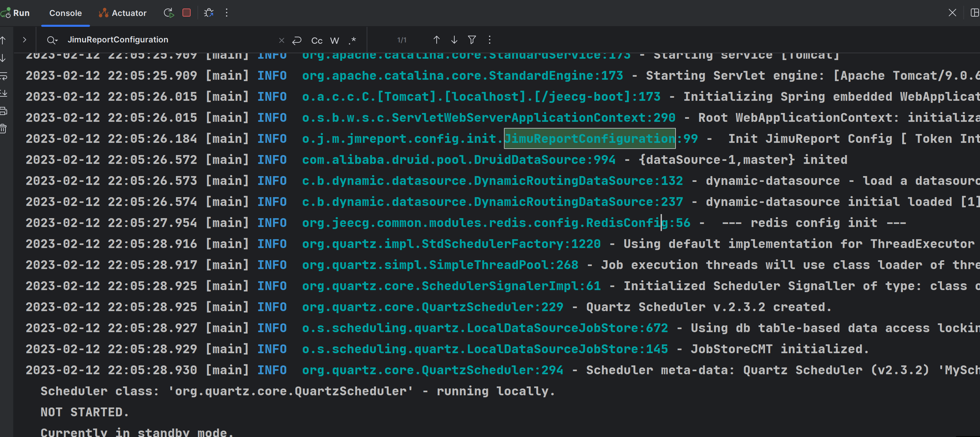Expand the search options chevron
The image size is (980, 437).
point(24,40)
